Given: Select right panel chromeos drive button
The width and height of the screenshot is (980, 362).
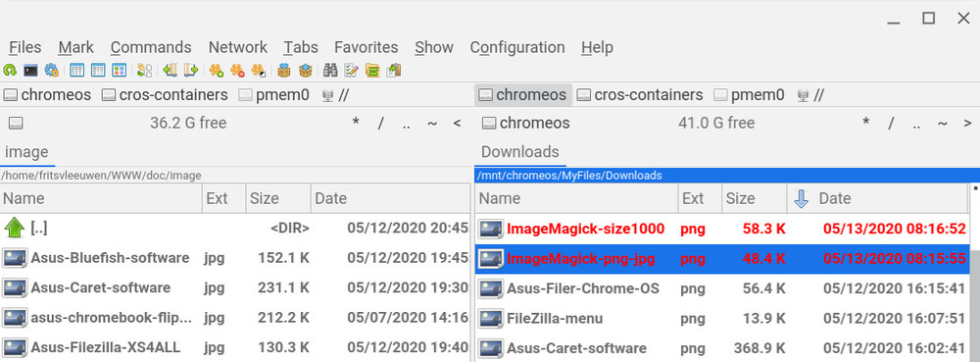Looking at the screenshot, I should pos(523,95).
